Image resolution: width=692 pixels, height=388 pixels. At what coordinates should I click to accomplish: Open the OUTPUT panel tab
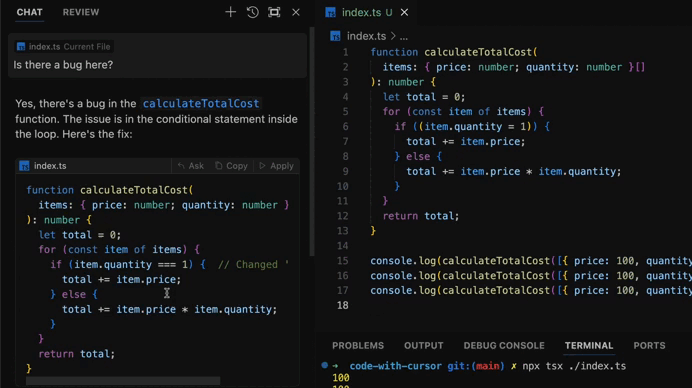click(424, 346)
